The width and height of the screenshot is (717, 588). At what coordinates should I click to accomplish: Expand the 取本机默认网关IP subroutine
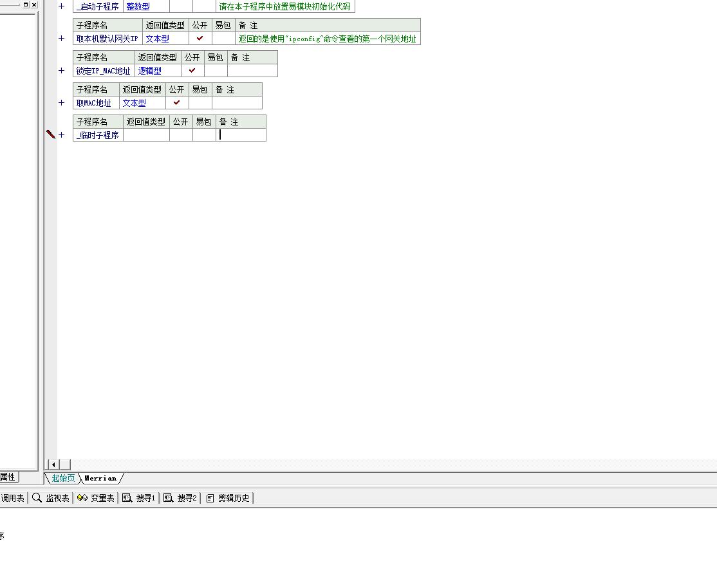pos(61,39)
